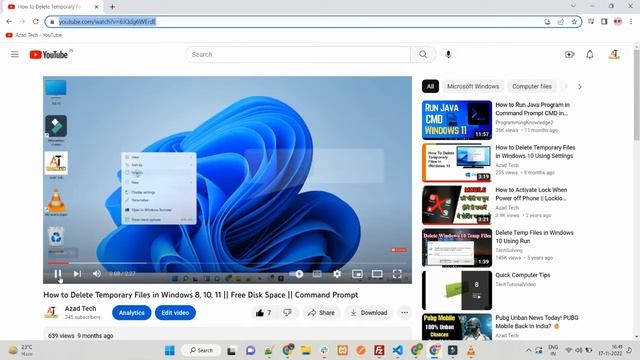This screenshot has height=360, width=640.
Task: Toggle subtitles/captions in the player
Action: pos(317,274)
